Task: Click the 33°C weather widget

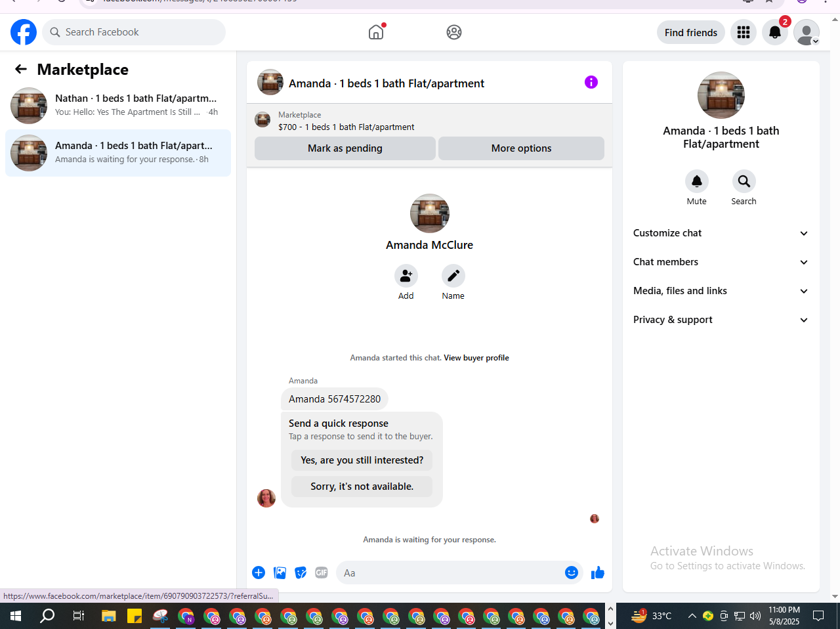Action: 652,616
